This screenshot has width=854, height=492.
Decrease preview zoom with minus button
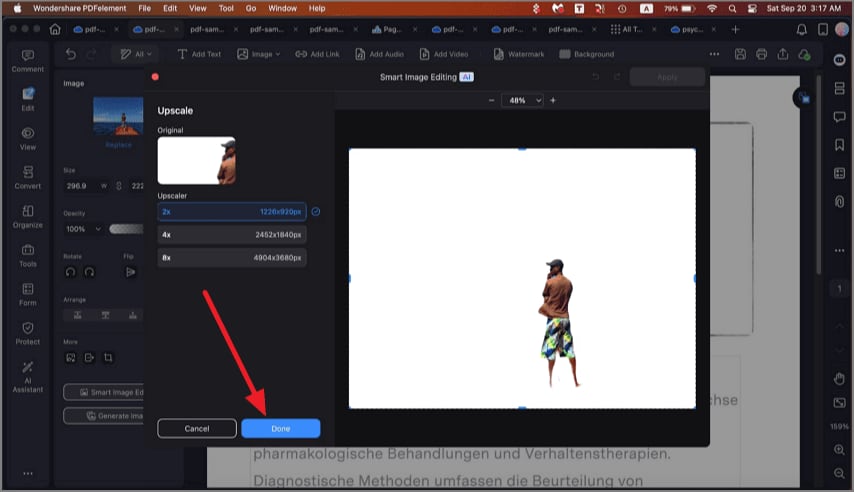coord(491,100)
